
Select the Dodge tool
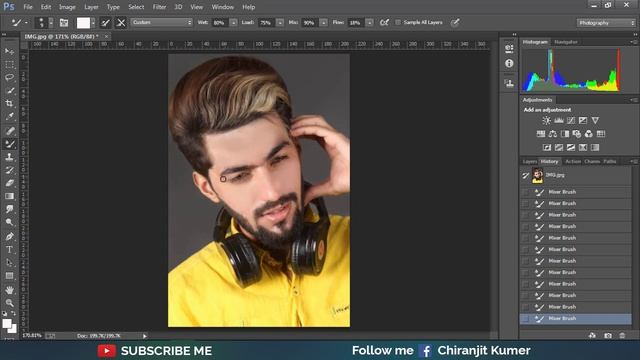click(x=9, y=222)
